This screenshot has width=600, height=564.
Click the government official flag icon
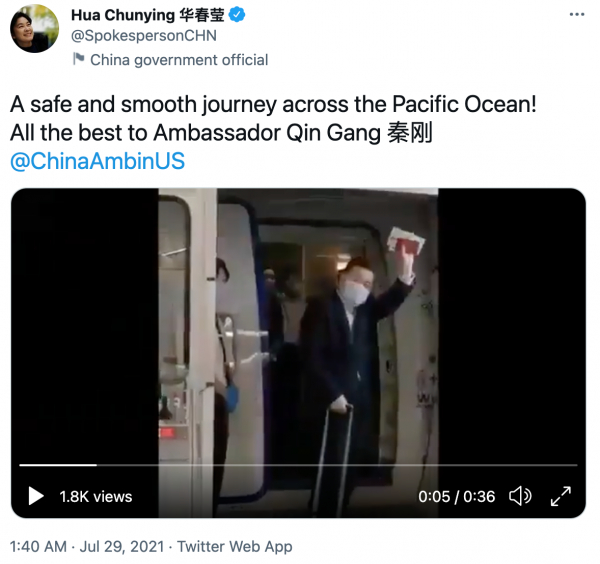[78, 60]
